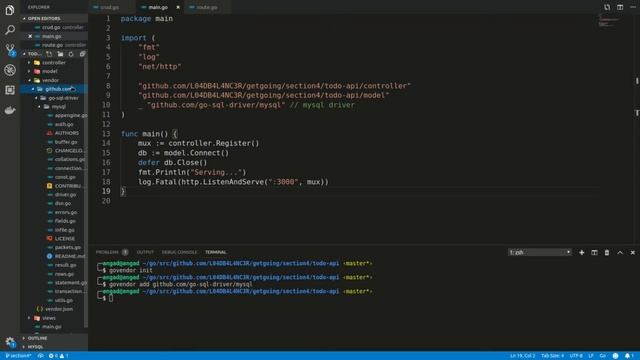Screen dimensions: 640x360
Task: Open the editor More Actions menu
Action: click(633, 7)
